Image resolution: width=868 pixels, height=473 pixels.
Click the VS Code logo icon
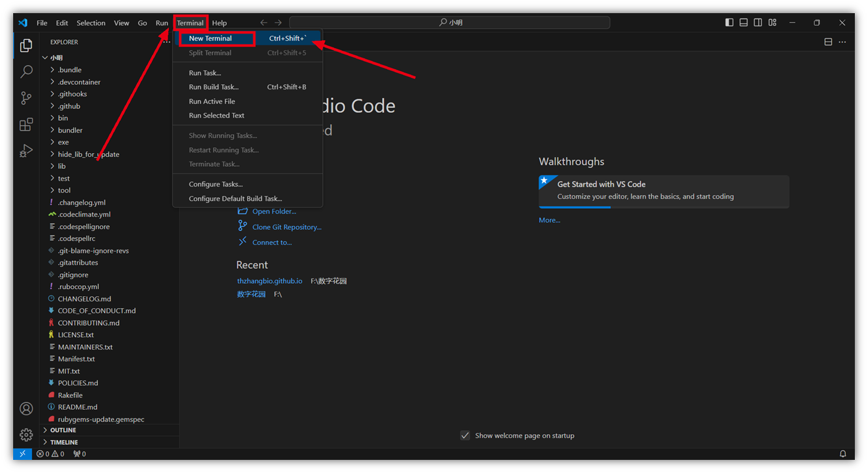(23, 22)
